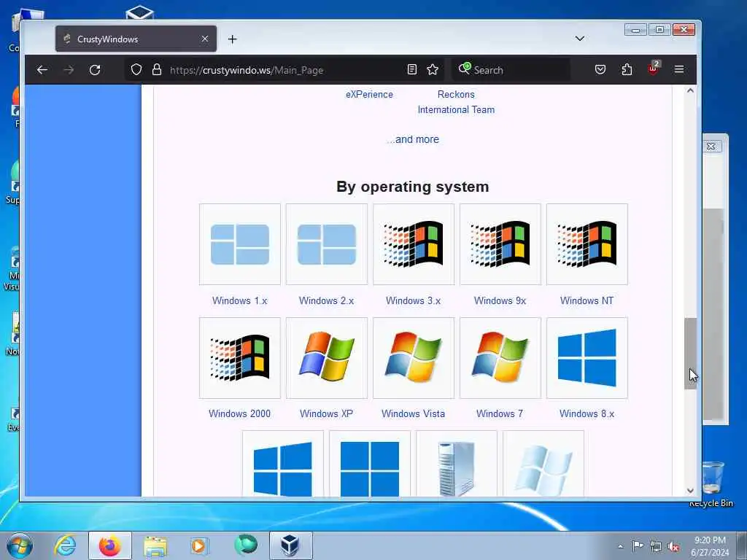
Task: Toggle reader view icon in address bar
Action: [412, 70]
